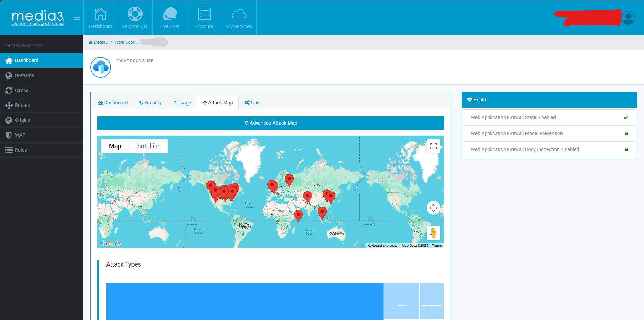The width and height of the screenshot is (644, 320).
Task: Click the Media3 breadcrumb link
Action: pyautogui.click(x=98, y=42)
